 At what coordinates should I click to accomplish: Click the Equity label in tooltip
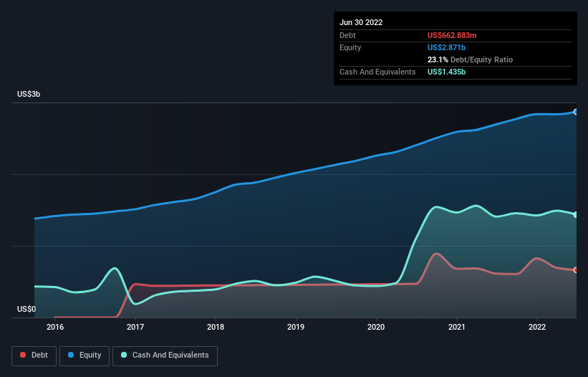click(350, 47)
